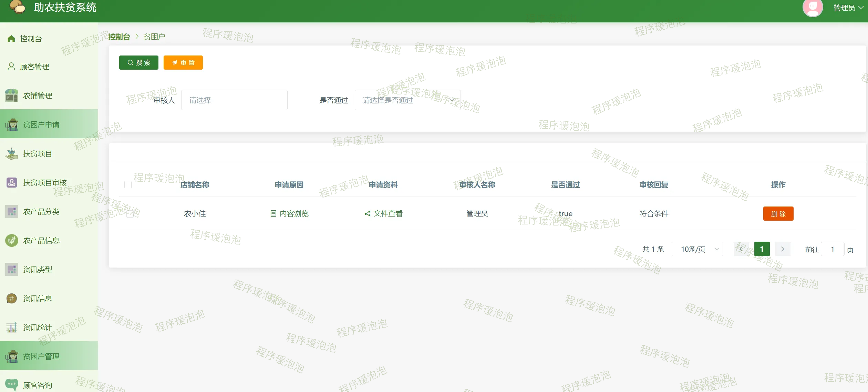The width and height of the screenshot is (868, 392).
Task: Toggle the select-all checkbox in the table header
Action: point(128,185)
